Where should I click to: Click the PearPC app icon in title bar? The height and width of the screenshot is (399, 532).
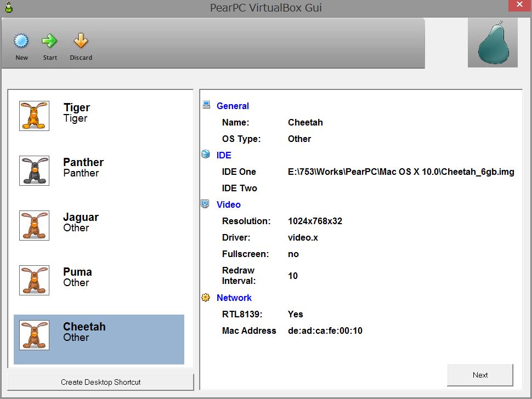pyautogui.click(x=9, y=7)
